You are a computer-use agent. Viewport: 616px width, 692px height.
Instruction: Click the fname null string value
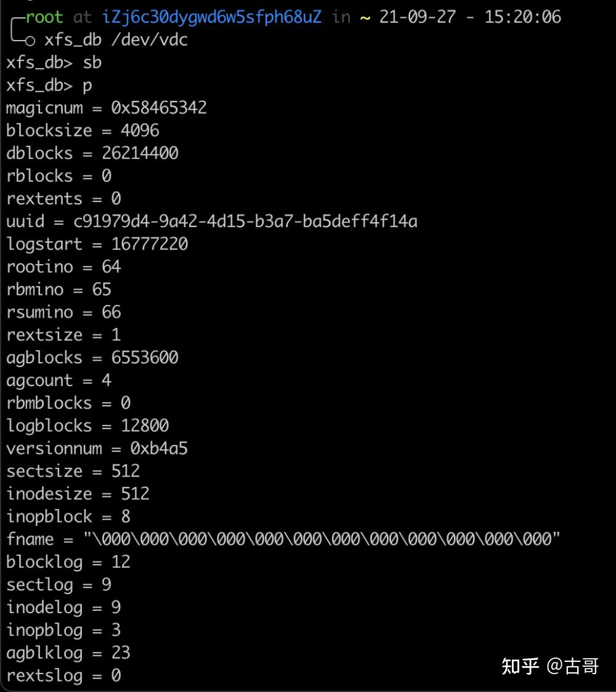coord(322,539)
